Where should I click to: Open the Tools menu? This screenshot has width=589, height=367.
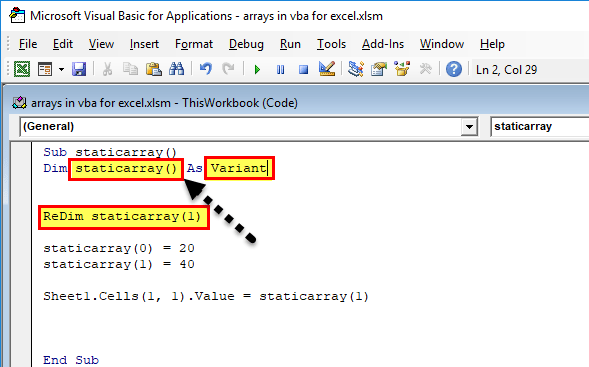point(331,44)
